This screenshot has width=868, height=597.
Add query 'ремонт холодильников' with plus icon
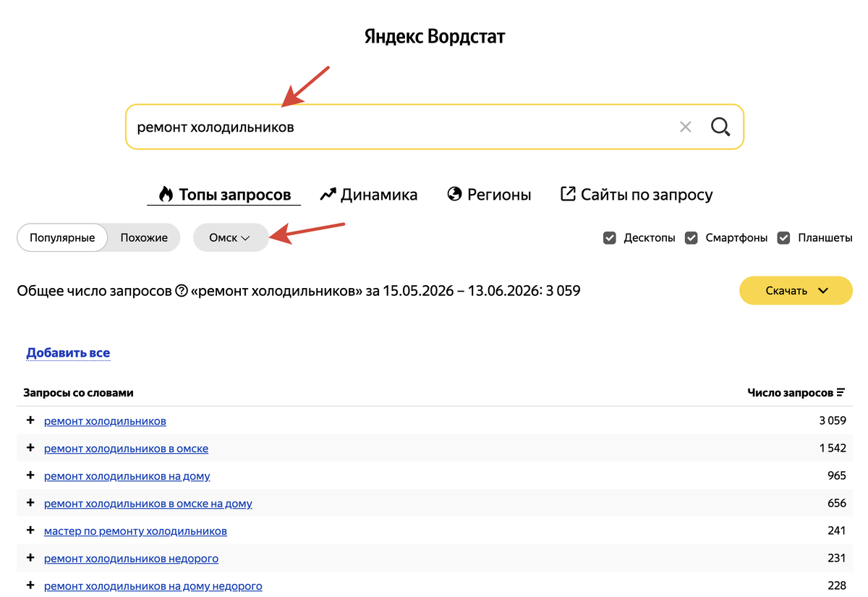click(30, 420)
